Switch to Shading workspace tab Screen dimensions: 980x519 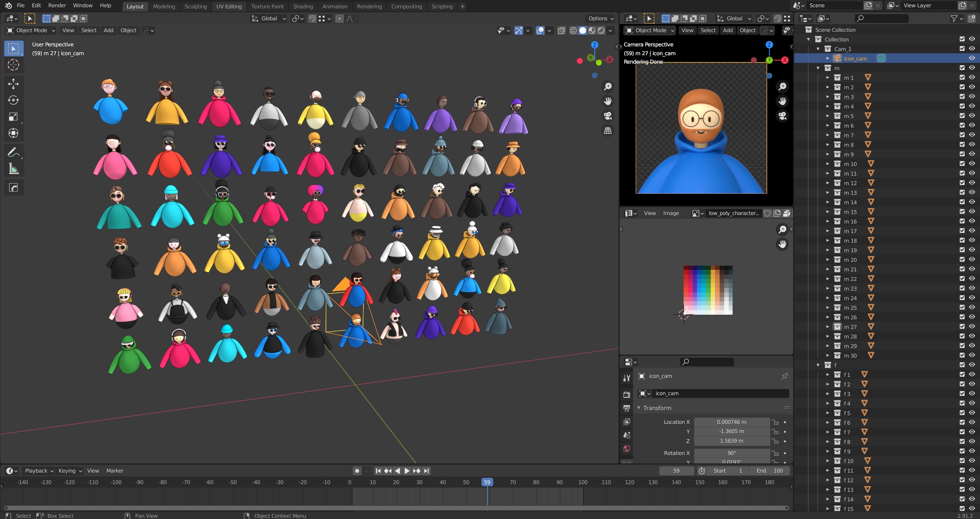coord(303,6)
